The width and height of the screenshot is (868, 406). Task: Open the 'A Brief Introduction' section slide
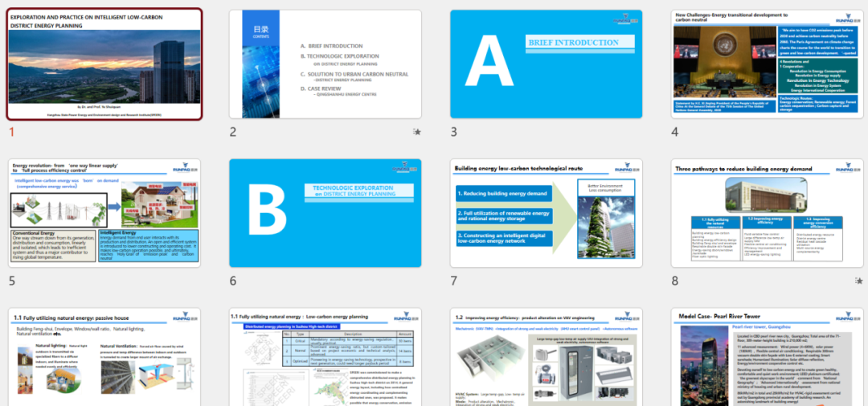546,64
